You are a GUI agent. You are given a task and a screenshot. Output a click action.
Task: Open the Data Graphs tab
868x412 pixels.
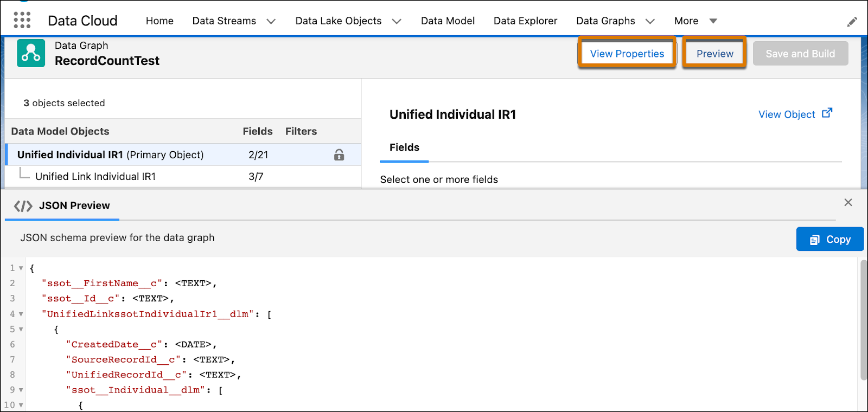pos(605,21)
